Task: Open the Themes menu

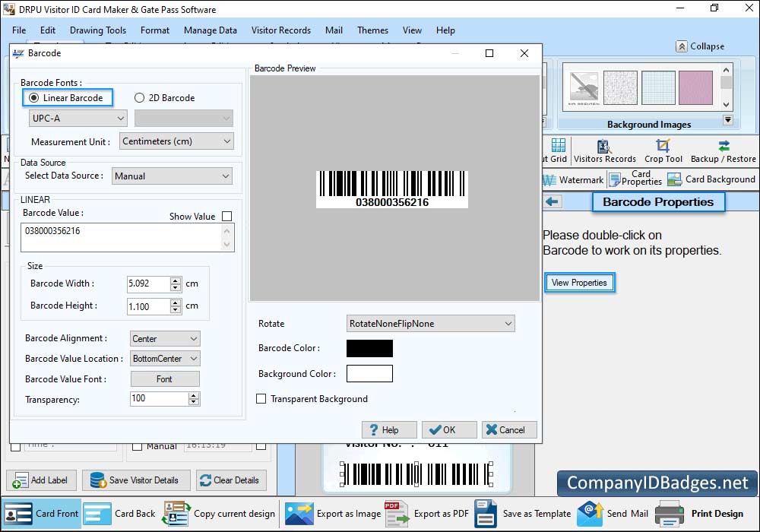Action: [372, 30]
